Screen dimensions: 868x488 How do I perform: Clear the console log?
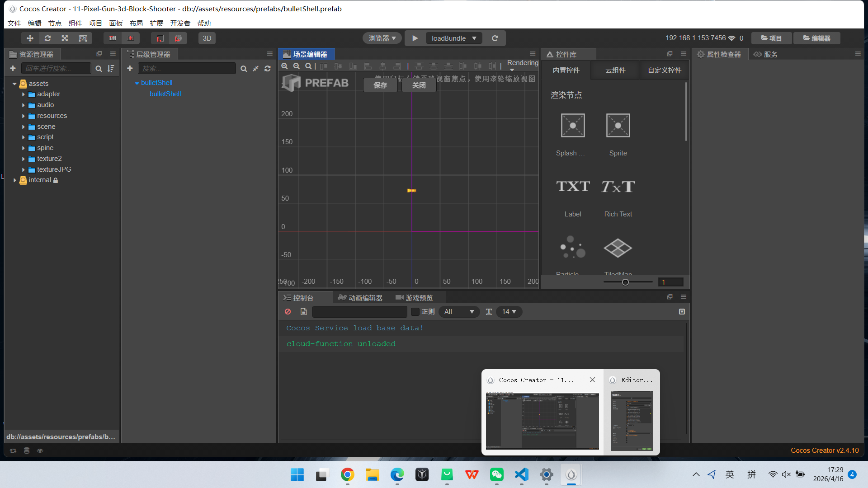click(288, 312)
